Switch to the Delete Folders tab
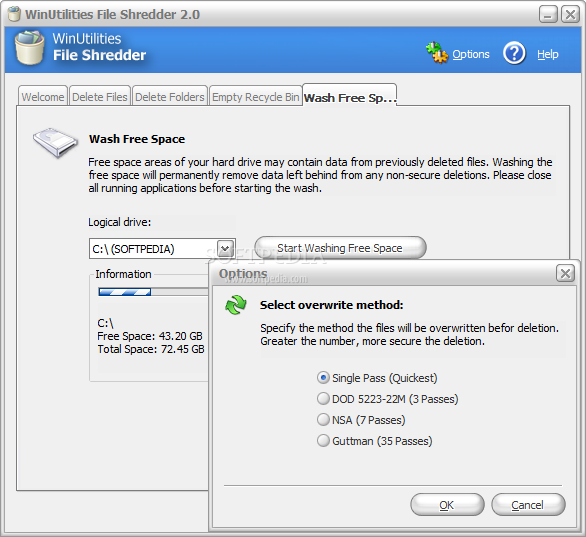 coord(170,96)
